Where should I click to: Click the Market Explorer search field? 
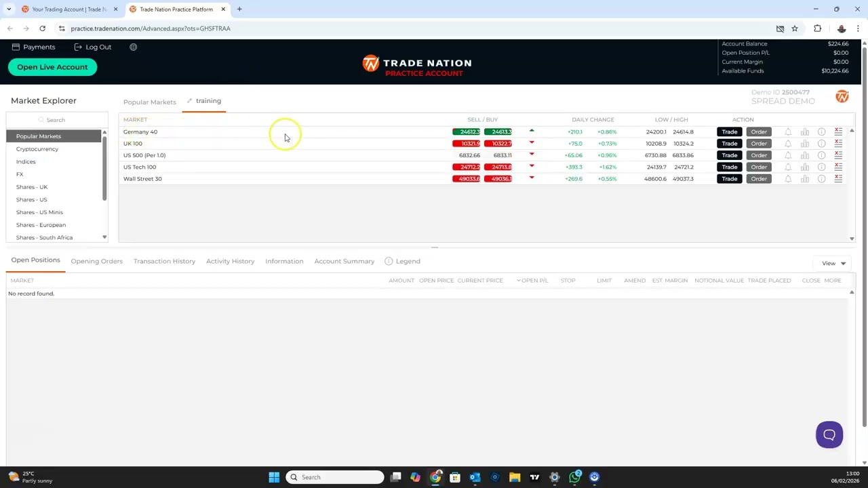[x=57, y=120]
